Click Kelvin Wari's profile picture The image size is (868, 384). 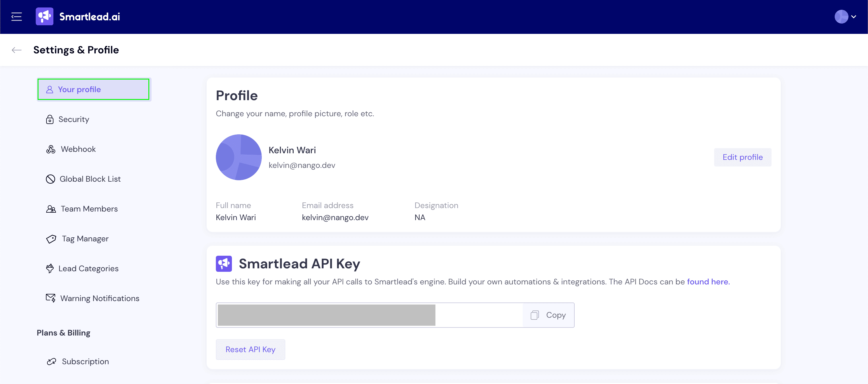pyautogui.click(x=239, y=157)
